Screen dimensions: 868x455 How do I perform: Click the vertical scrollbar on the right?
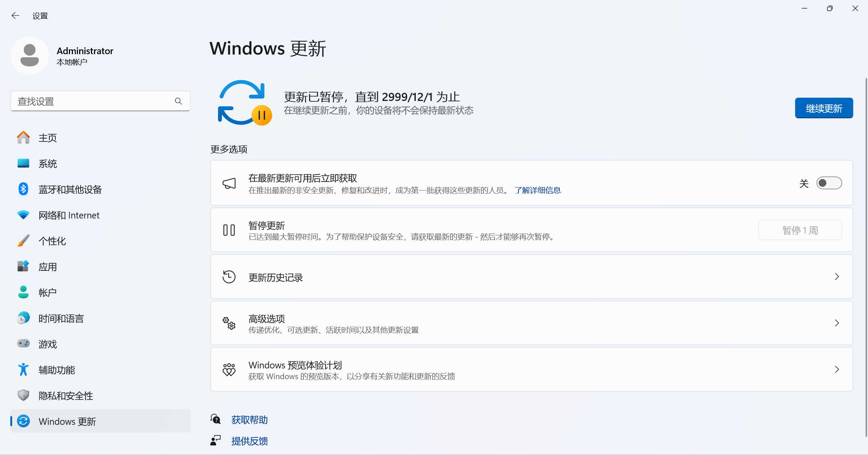pos(865,257)
